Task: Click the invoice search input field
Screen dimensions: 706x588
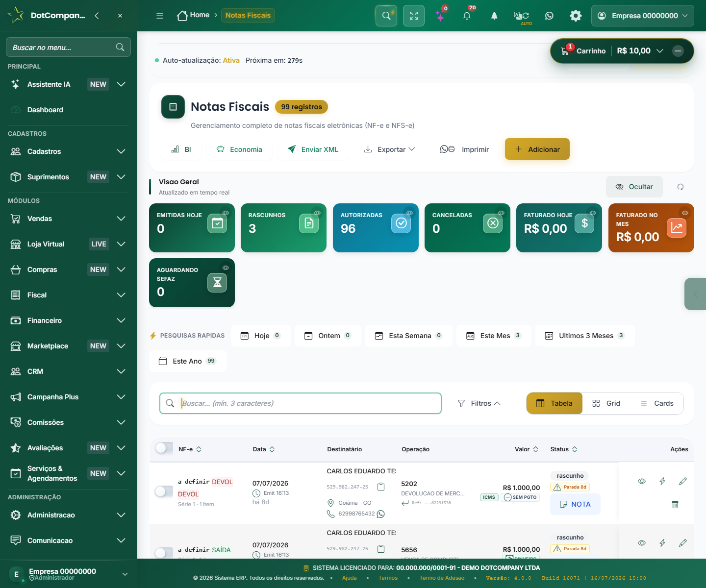Action: (x=301, y=403)
